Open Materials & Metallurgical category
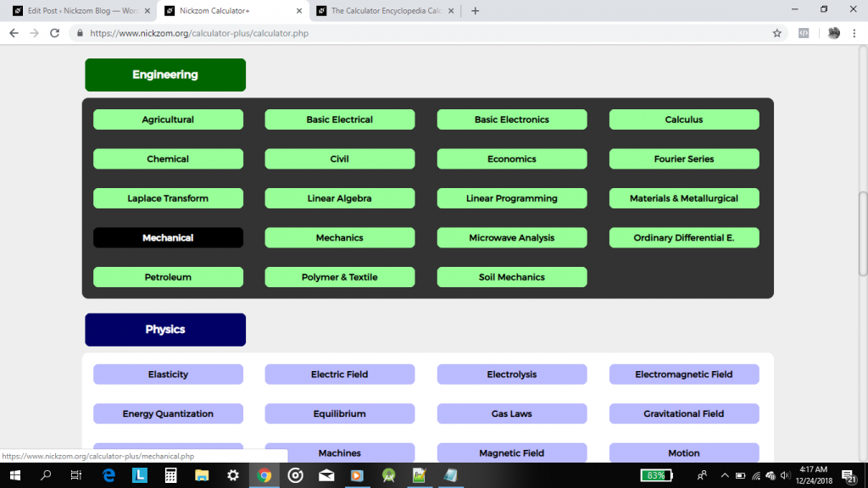The height and width of the screenshot is (488, 868). point(684,198)
